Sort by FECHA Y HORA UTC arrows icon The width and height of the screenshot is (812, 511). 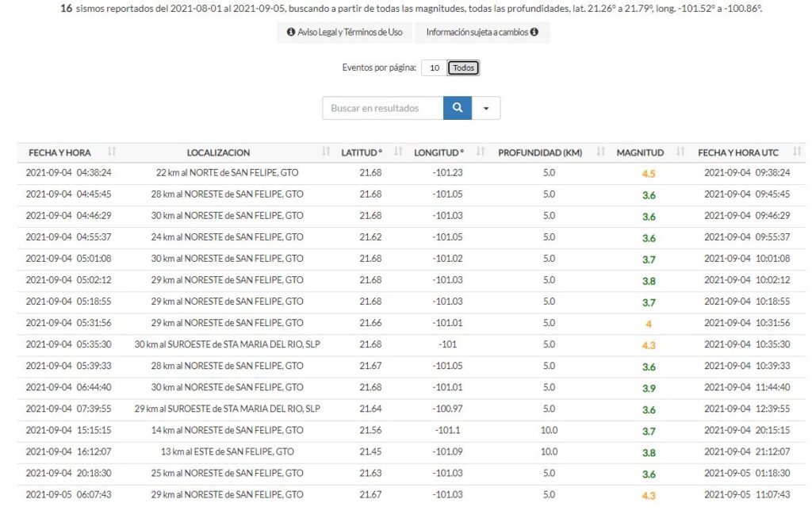pyautogui.click(x=797, y=152)
